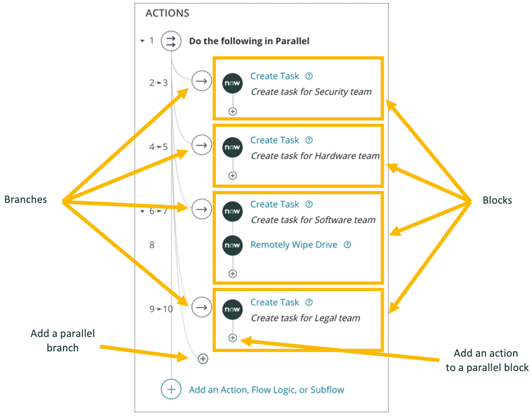This screenshot has width=532, height=418.
Task: Click the now logo beside Create task for Hardware team
Action: (232, 148)
